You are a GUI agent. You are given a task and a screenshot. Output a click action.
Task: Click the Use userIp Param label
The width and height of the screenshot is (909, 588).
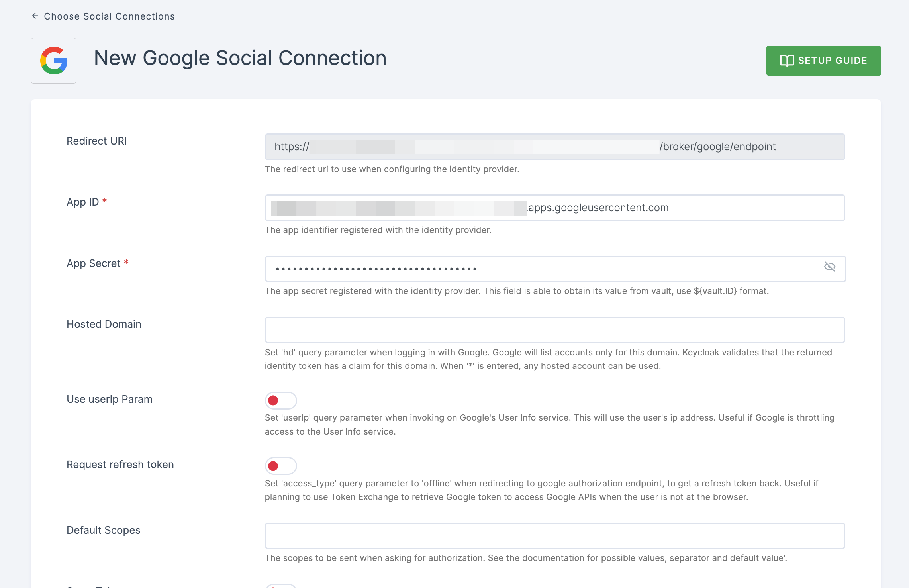(110, 399)
